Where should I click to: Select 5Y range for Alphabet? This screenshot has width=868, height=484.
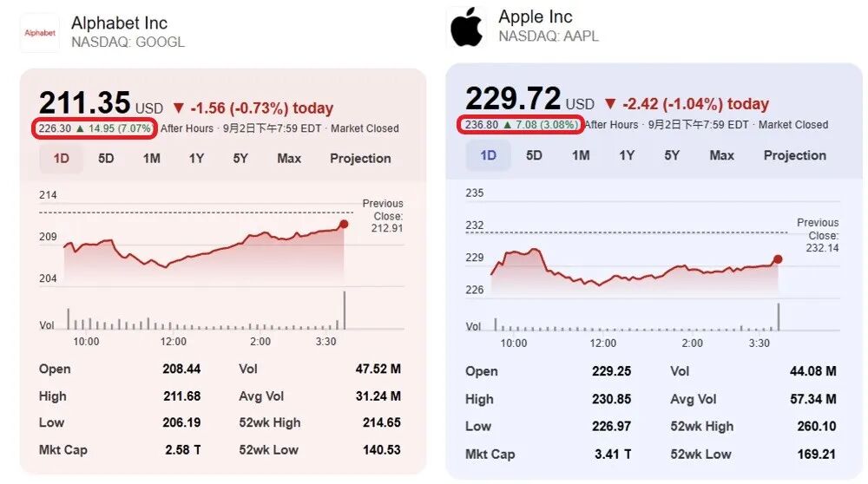coord(240,159)
